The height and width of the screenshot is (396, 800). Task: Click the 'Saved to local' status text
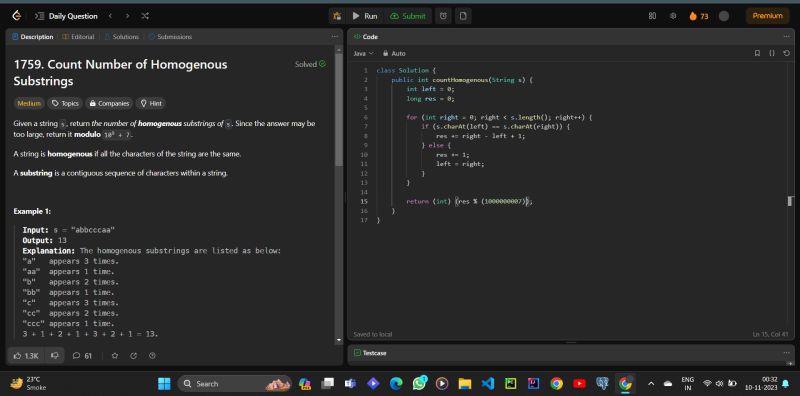point(372,334)
